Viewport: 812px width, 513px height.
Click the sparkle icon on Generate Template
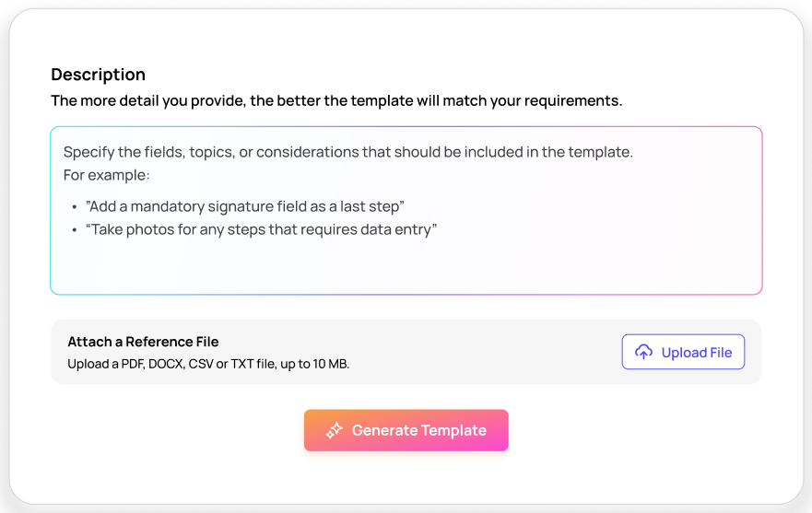tap(335, 430)
